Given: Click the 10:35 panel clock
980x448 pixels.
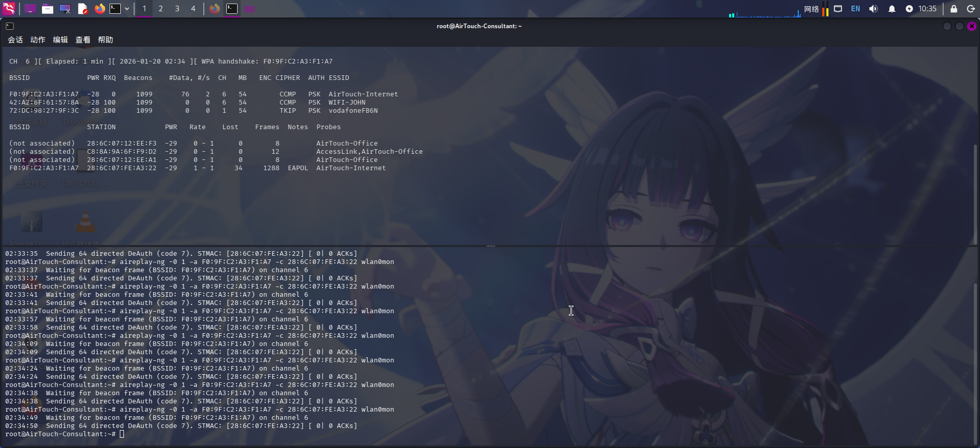Looking at the screenshot, I should point(927,9).
